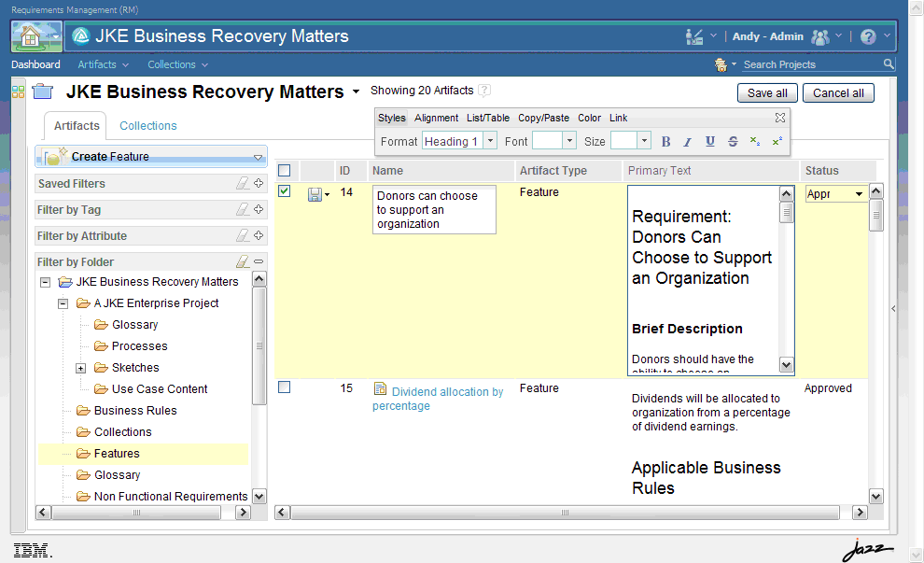This screenshot has height=563, width=924.
Task: Clear Saved Filters with eraser icon
Action: tap(242, 183)
